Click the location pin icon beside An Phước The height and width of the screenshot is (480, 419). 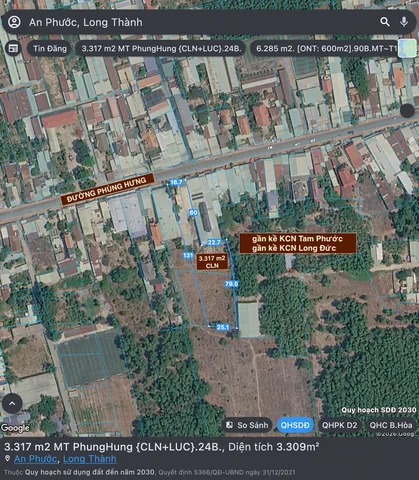click(x=7, y=459)
